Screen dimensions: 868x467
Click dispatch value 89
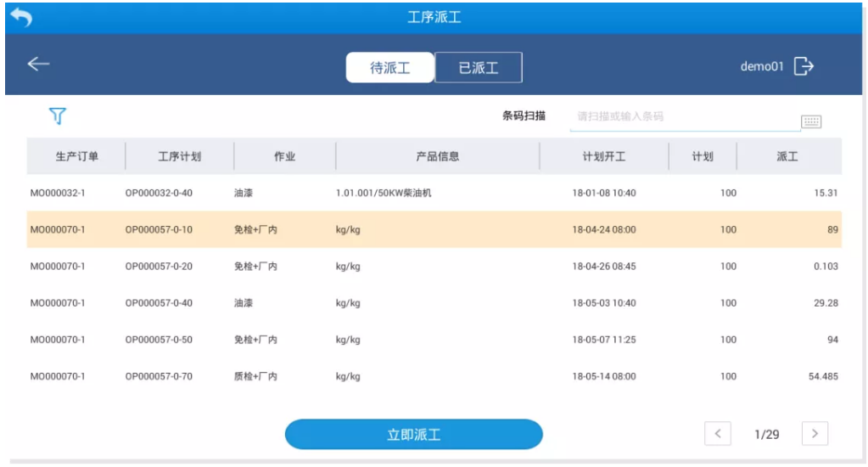pyautogui.click(x=832, y=229)
